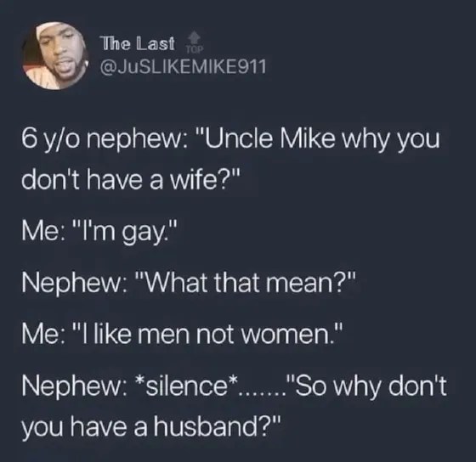
Task: Click the line Nephew: "What that mean?"
Action: coord(188,282)
